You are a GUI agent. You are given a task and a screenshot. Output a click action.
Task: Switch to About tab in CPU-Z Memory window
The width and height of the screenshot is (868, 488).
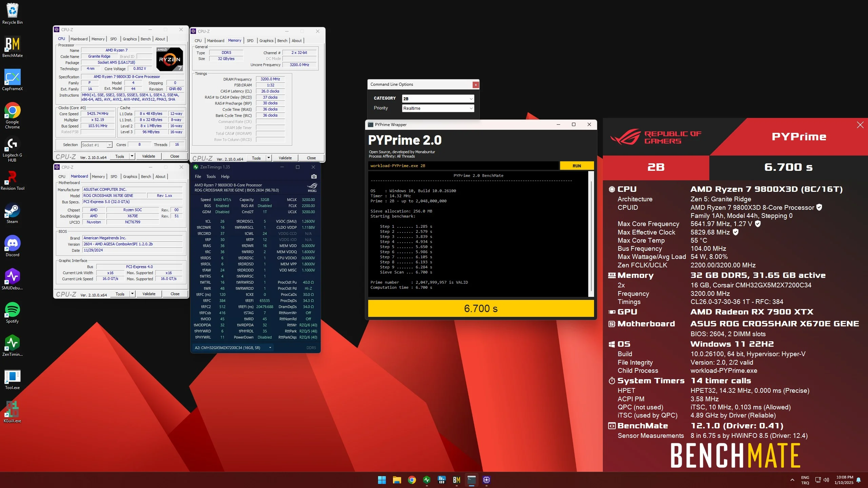297,41
